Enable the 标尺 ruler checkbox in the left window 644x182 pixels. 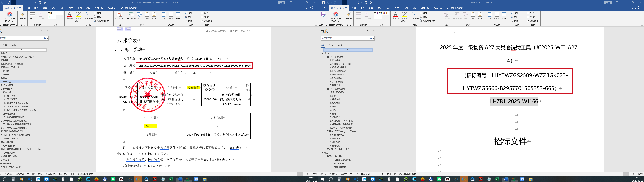(x=202, y=13)
